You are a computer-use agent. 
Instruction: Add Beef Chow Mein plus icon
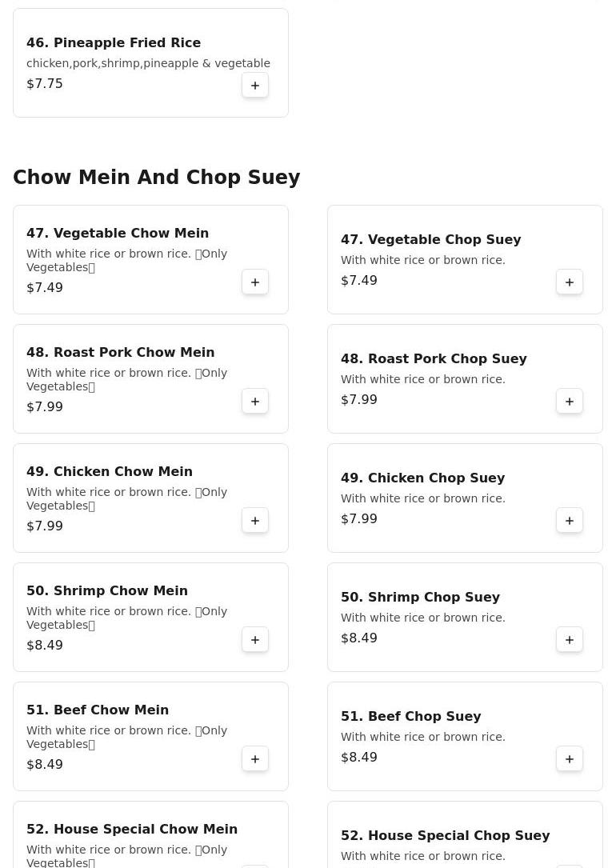coord(255,759)
